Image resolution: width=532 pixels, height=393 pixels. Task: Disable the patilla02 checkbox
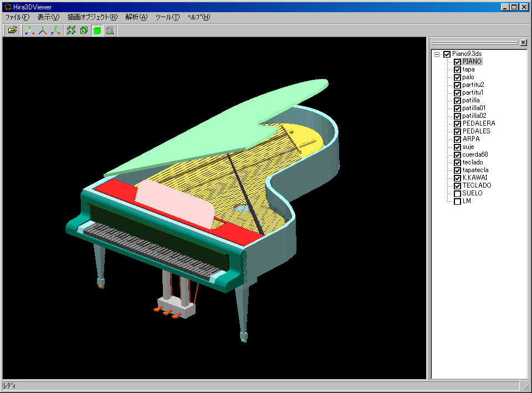(457, 116)
